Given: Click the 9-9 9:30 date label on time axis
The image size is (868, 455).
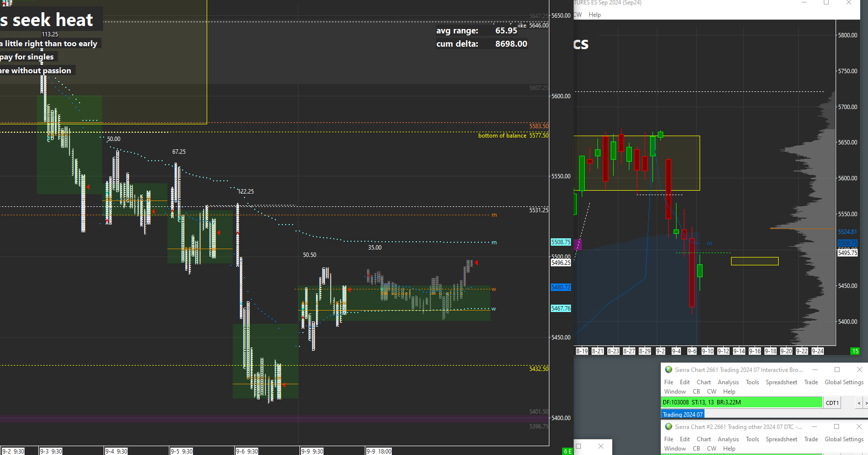Looking at the screenshot, I should 312,451.
